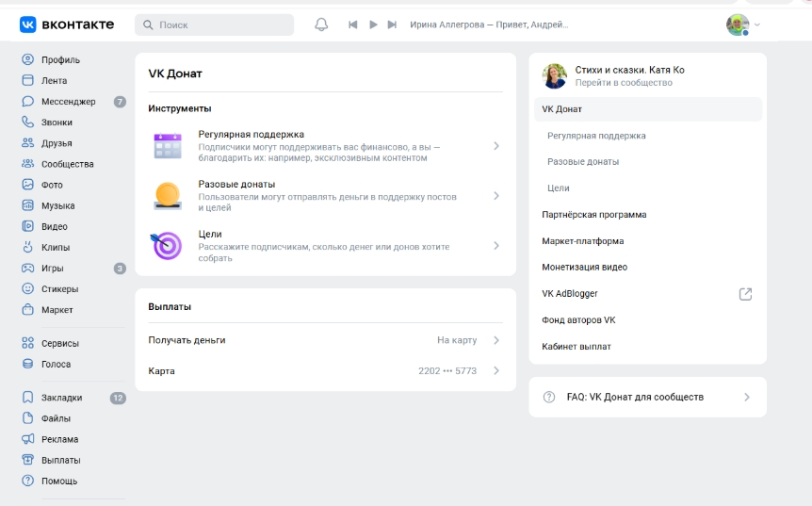Image resolution: width=812 pixels, height=506 pixels.
Task: Expand Разовые донаты row chevron
Action: [496, 196]
